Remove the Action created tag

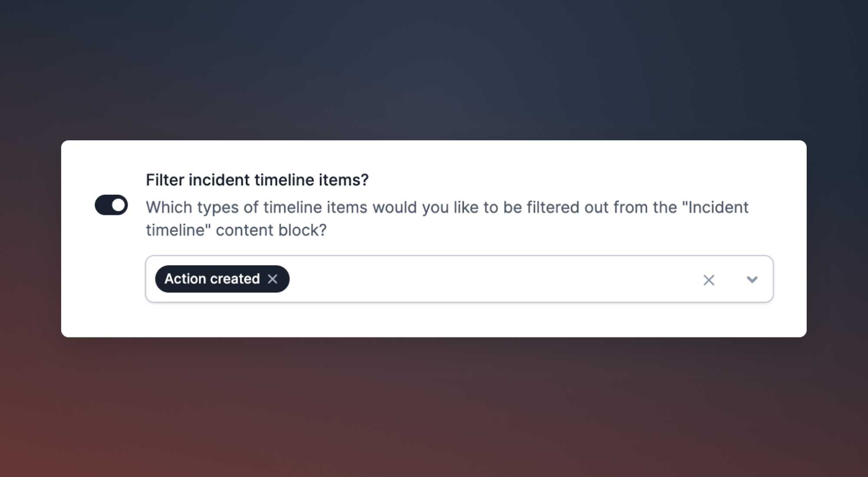tap(273, 279)
